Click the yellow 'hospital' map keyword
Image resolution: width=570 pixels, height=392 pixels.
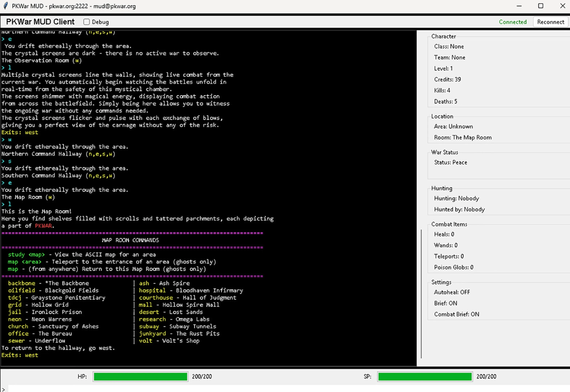tap(152, 290)
